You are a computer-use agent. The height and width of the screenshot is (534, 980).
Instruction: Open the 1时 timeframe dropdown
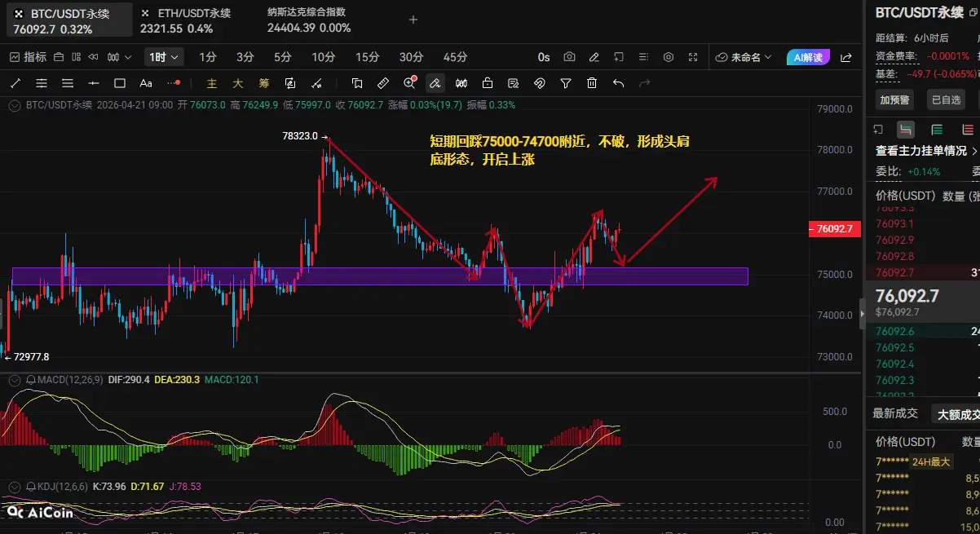click(x=164, y=57)
